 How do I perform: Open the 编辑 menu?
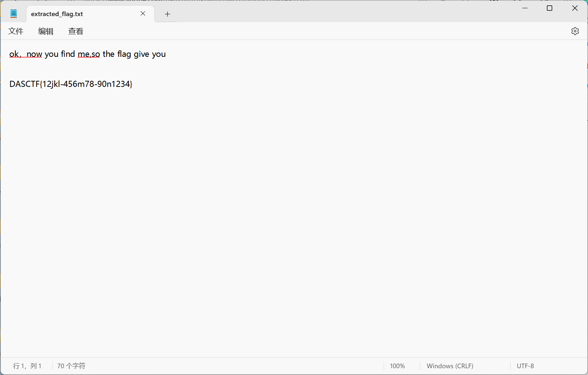click(x=46, y=31)
